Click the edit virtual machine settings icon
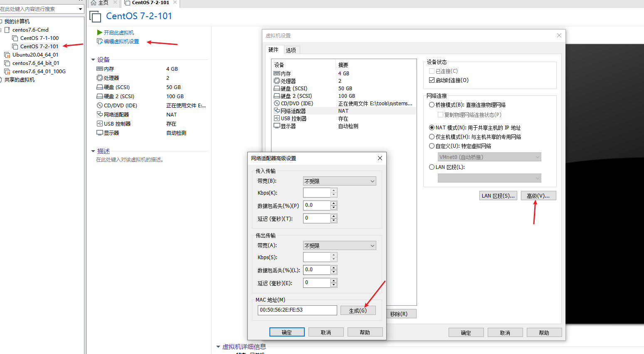 click(100, 41)
